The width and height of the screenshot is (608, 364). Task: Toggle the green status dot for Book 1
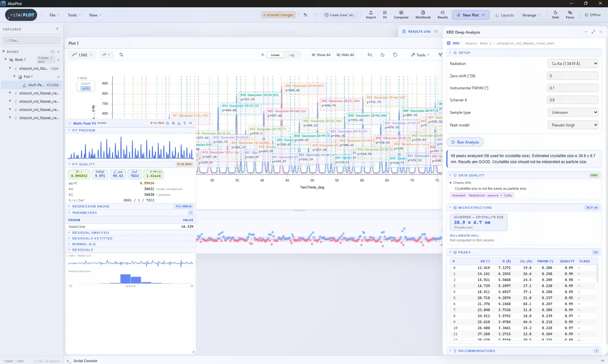tap(58, 60)
